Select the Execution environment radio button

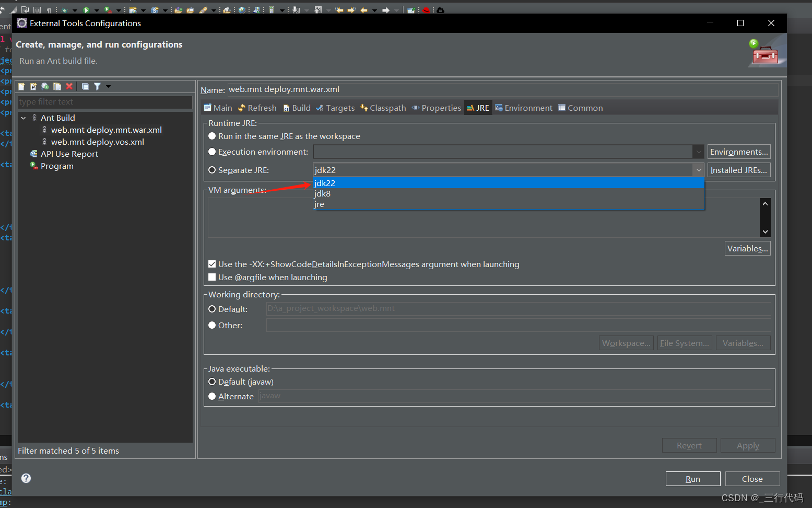tap(212, 152)
